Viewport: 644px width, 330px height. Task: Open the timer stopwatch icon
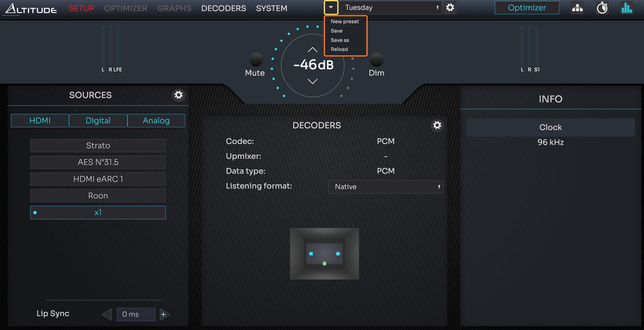tap(602, 8)
